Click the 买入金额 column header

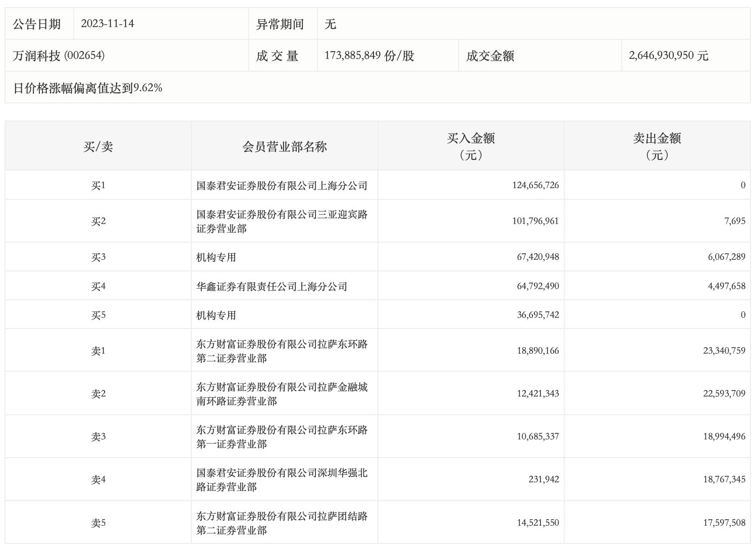[470, 146]
